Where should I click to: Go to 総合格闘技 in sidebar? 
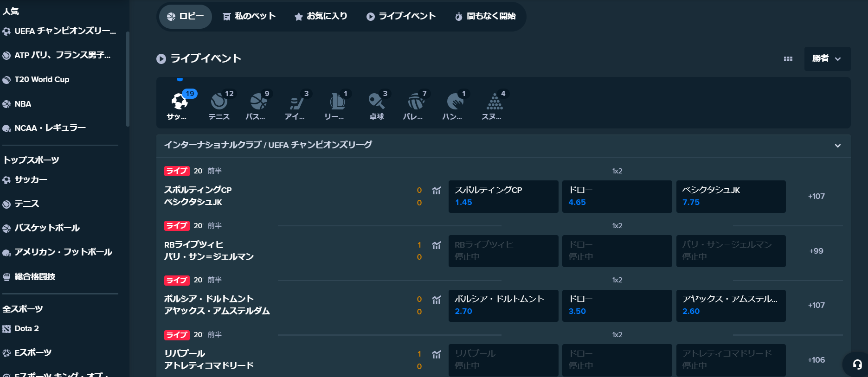coord(29,277)
